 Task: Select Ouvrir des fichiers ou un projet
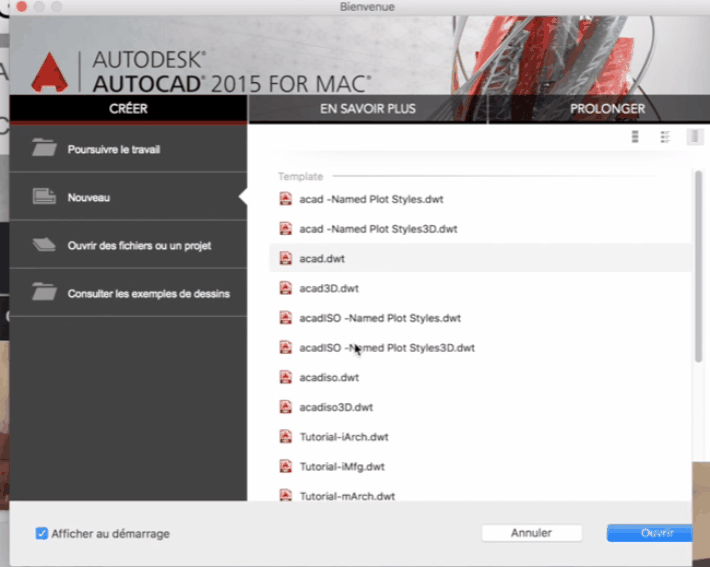[x=128, y=245]
